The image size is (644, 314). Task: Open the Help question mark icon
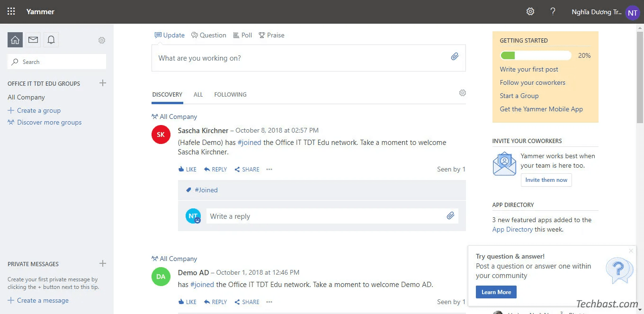tap(553, 12)
